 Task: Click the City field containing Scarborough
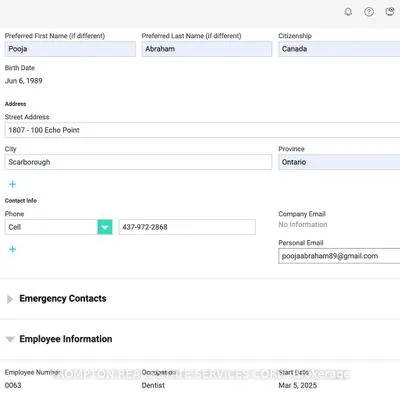pyautogui.click(x=138, y=162)
